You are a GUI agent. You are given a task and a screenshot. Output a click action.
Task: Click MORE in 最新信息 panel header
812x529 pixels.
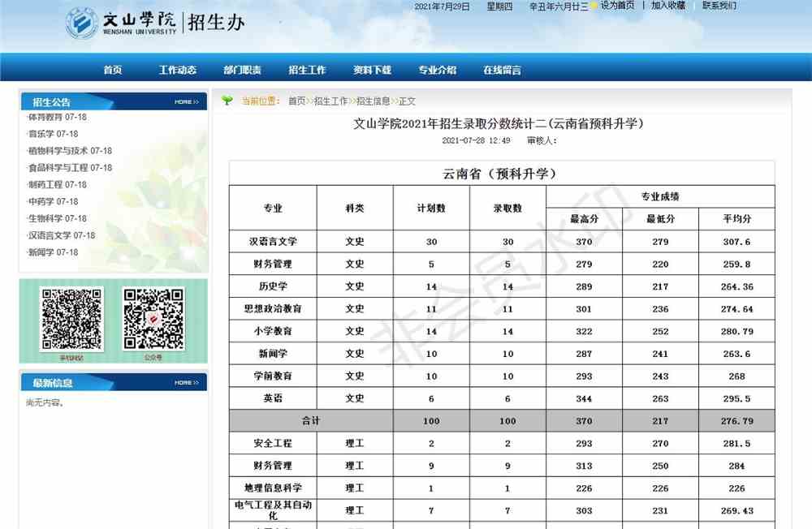point(187,382)
